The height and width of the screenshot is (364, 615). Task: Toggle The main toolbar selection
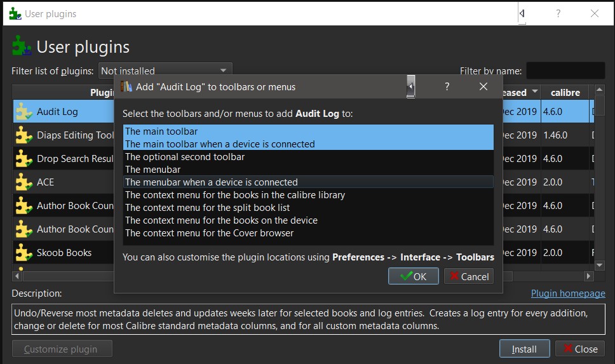pyautogui.click(x=161, y=131)
